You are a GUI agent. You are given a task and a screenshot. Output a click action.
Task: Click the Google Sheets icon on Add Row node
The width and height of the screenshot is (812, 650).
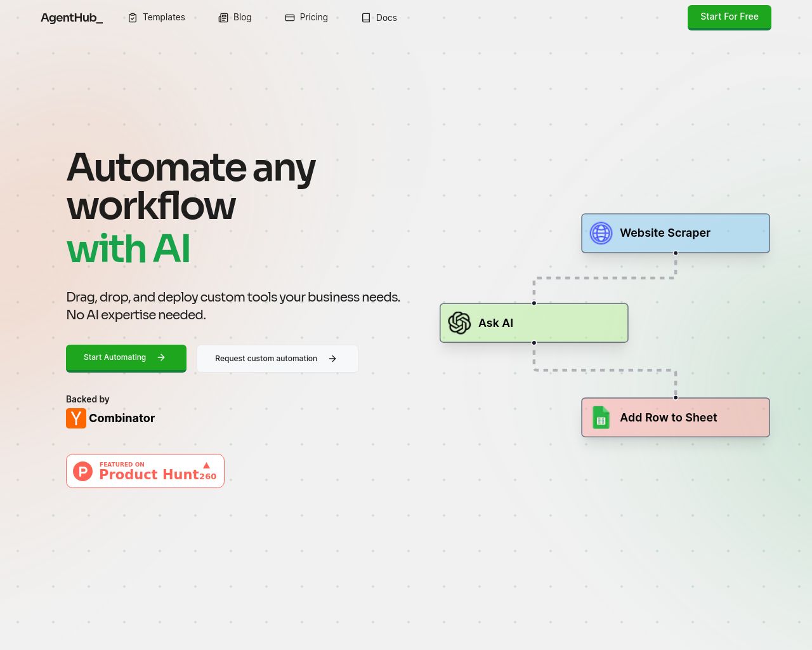pyautogui.click(x=600, y=418)
